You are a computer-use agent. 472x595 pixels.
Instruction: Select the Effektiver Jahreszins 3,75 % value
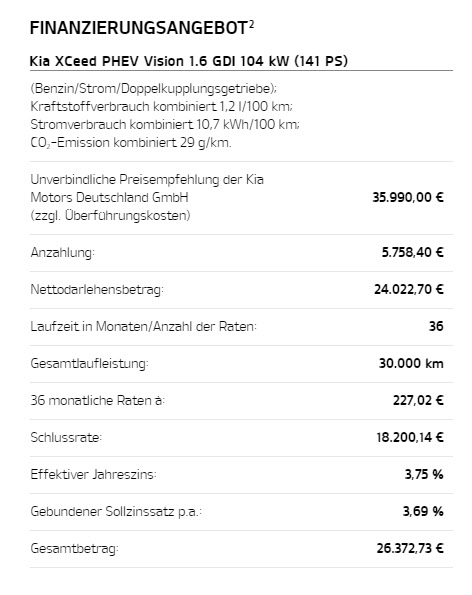[x=424, y=474]
